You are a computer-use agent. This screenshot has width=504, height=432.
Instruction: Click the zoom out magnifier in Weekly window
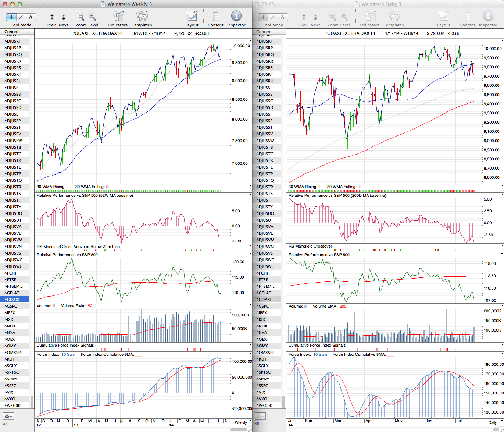81,17
